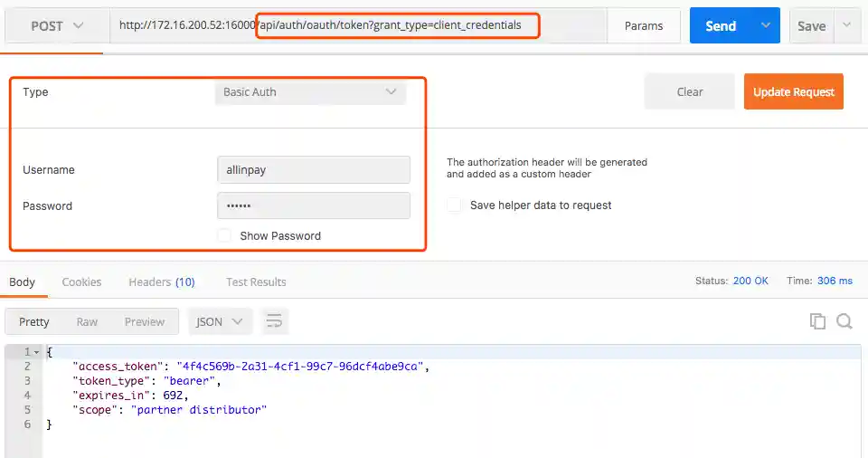Expand the Send button arrow options

click(x=766, y=25)
